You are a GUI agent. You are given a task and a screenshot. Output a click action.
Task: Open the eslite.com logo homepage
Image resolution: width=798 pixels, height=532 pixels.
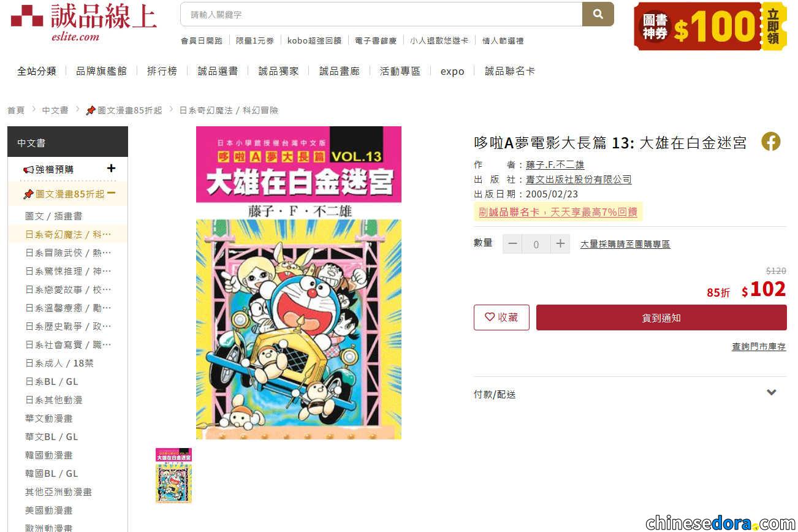pyautogui.click(x=84, y=21)
